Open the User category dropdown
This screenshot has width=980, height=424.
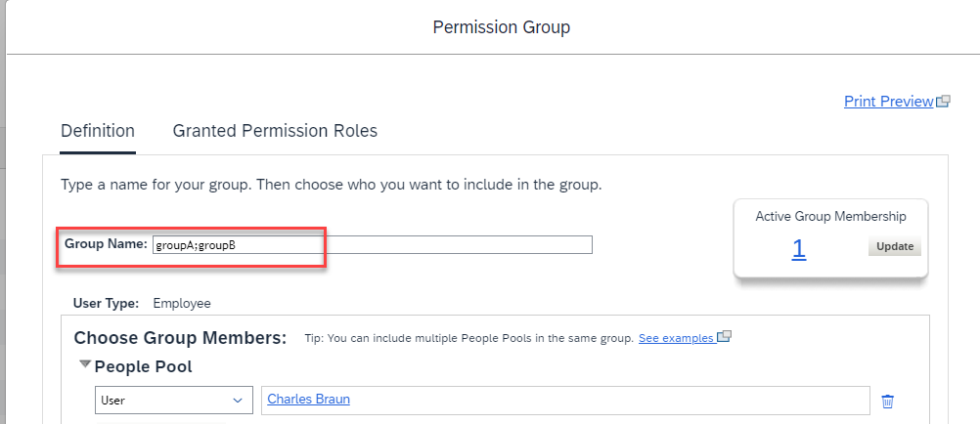(x=174, y=401)
